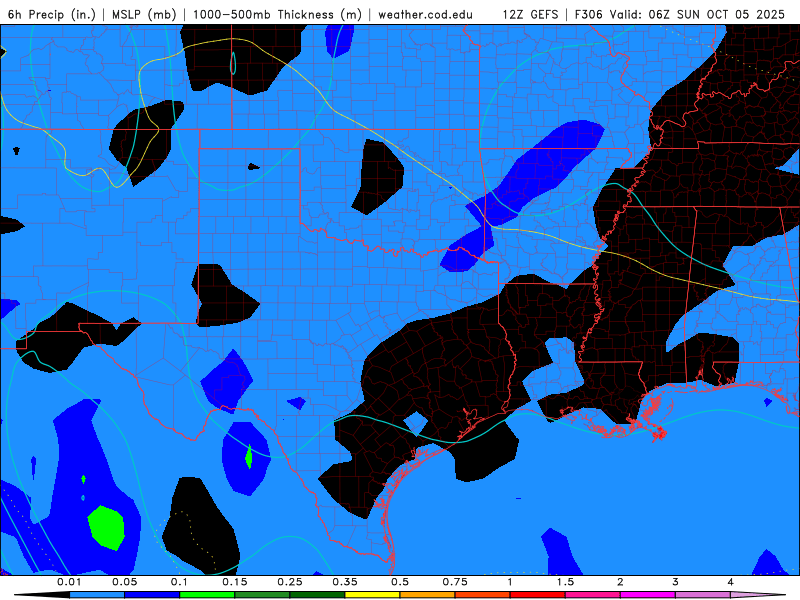
Task: Click the '6h Precip (in.)' title text
Action: (52, 14)
